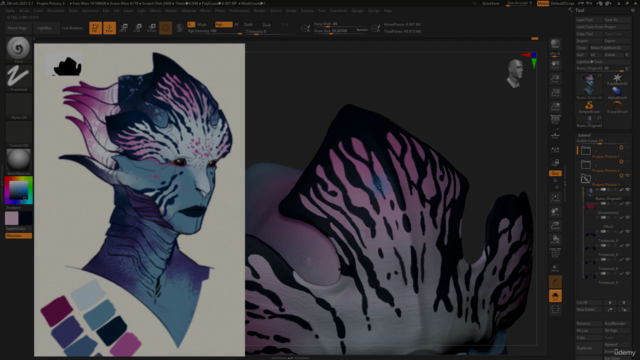Select the EraserBrush tool
The height and width of the screenshot is (360, 640).
point(617,107)
